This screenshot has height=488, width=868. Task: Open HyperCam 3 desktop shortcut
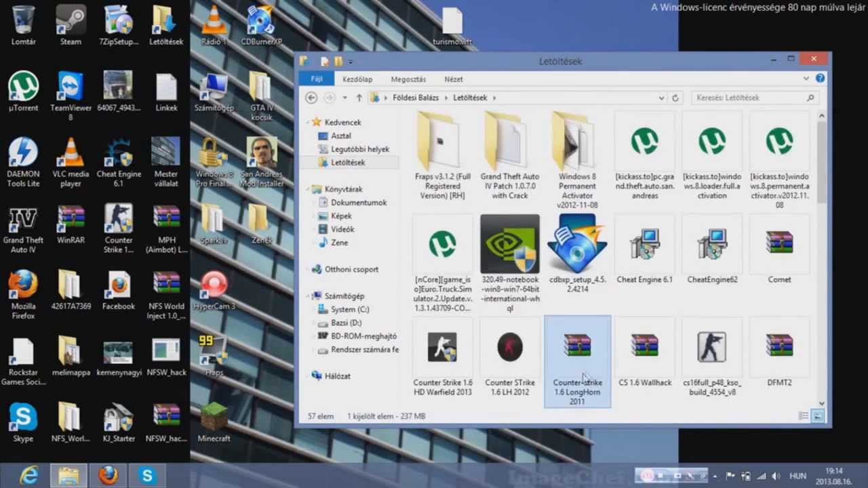click(214, 290)
